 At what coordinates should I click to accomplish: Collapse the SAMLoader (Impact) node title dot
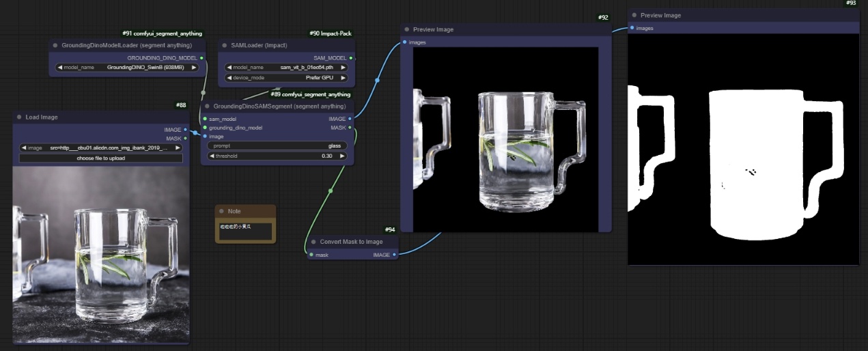point(225,45)
